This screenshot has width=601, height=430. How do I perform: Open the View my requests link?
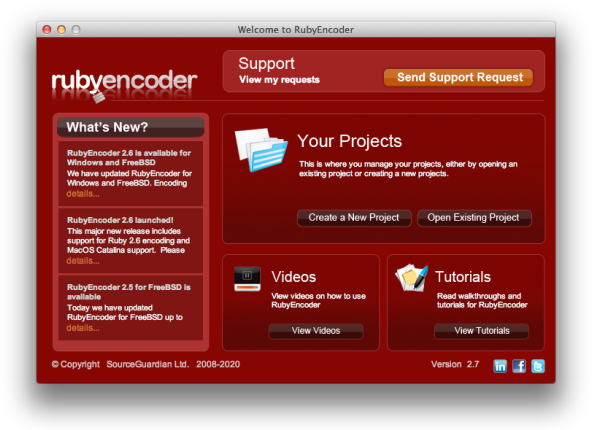coord(279,80)
